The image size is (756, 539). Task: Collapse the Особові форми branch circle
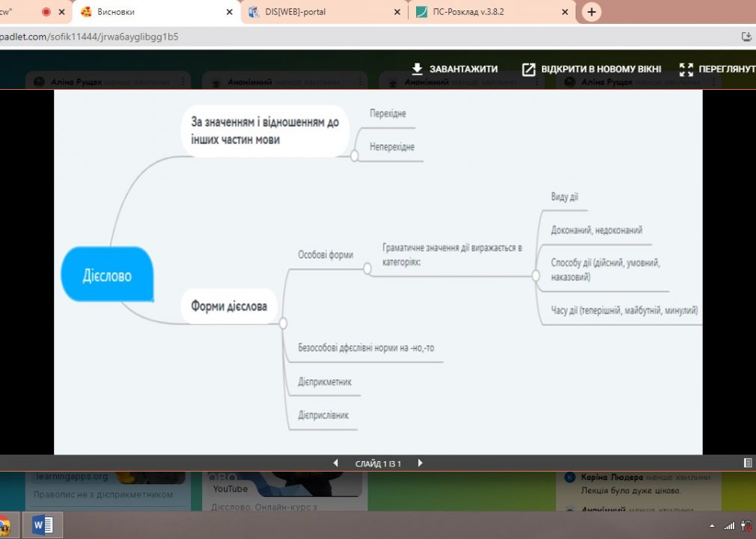pos(368,269)
